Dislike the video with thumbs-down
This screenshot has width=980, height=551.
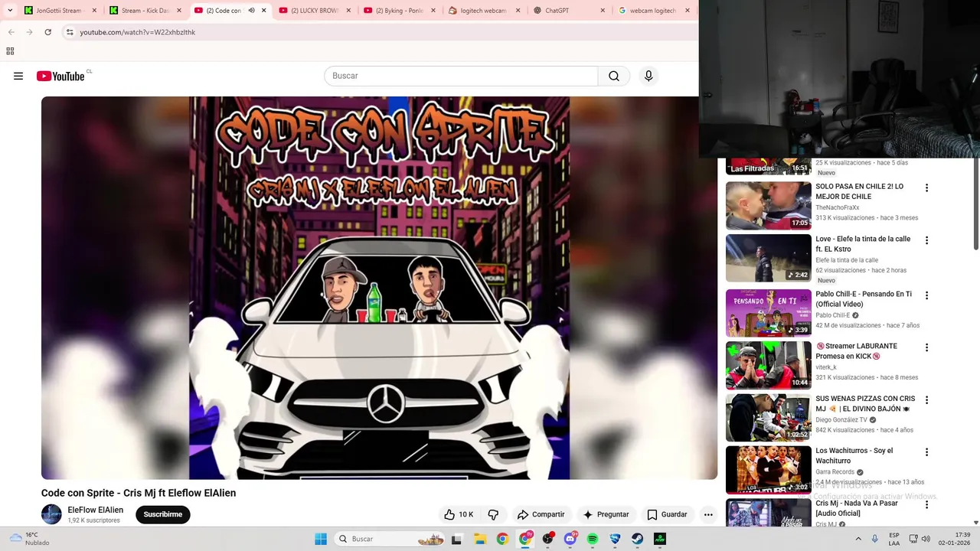[x=494, y=514]
